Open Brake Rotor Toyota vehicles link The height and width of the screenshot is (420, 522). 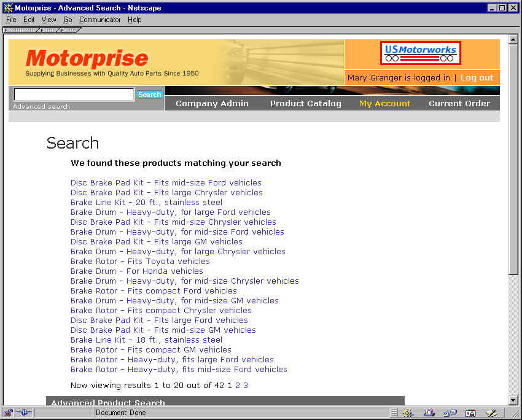140,261
